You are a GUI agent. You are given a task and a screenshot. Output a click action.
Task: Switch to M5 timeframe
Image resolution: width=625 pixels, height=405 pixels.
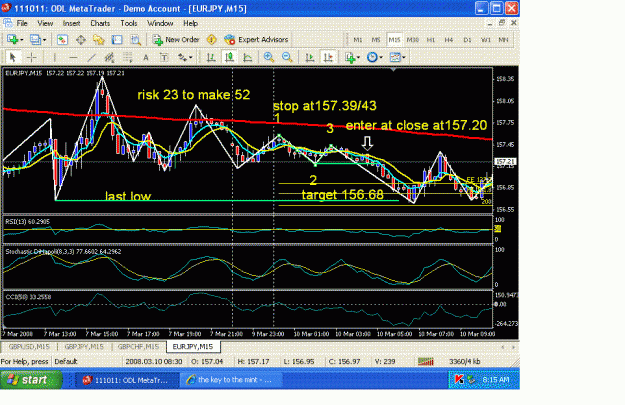coord(376,40)
